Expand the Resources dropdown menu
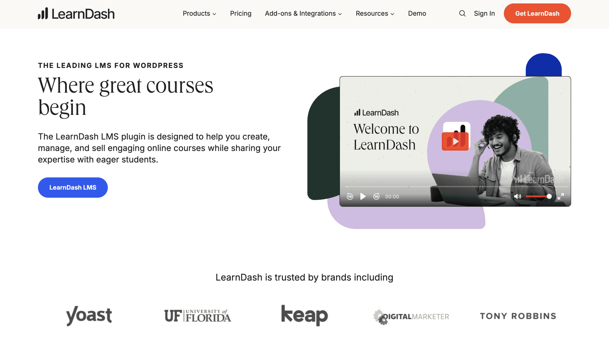 375,14
